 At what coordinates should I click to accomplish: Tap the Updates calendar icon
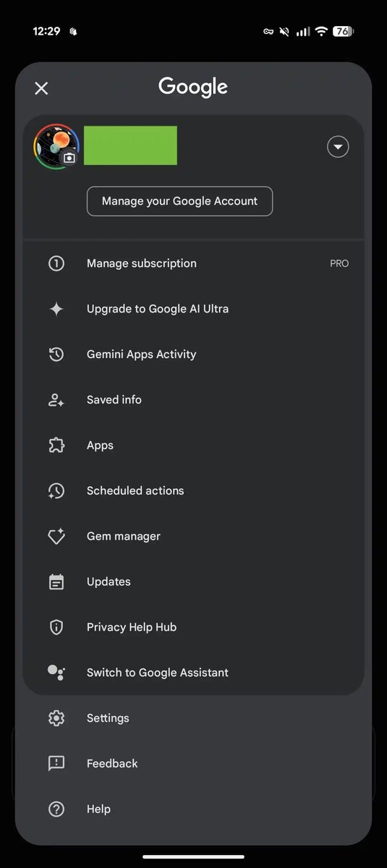[x=56, y=582]
